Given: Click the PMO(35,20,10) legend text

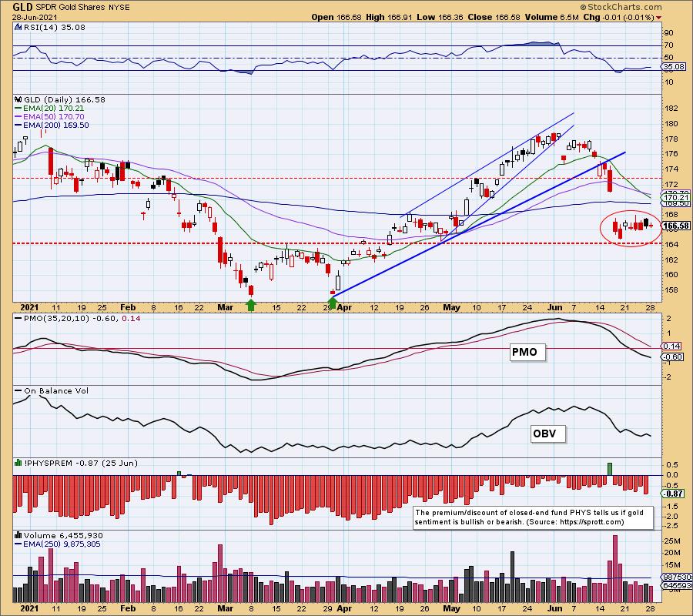Looking at the screenshot, I should point(77,318).
